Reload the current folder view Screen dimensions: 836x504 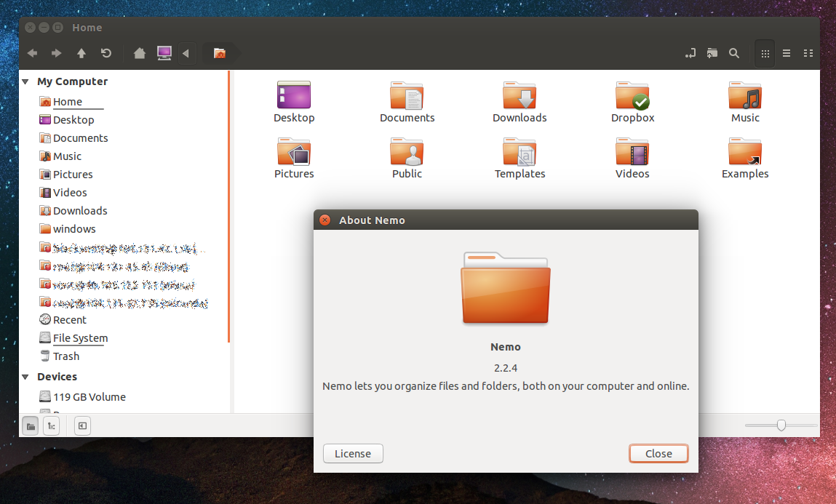tap(106, 53)
